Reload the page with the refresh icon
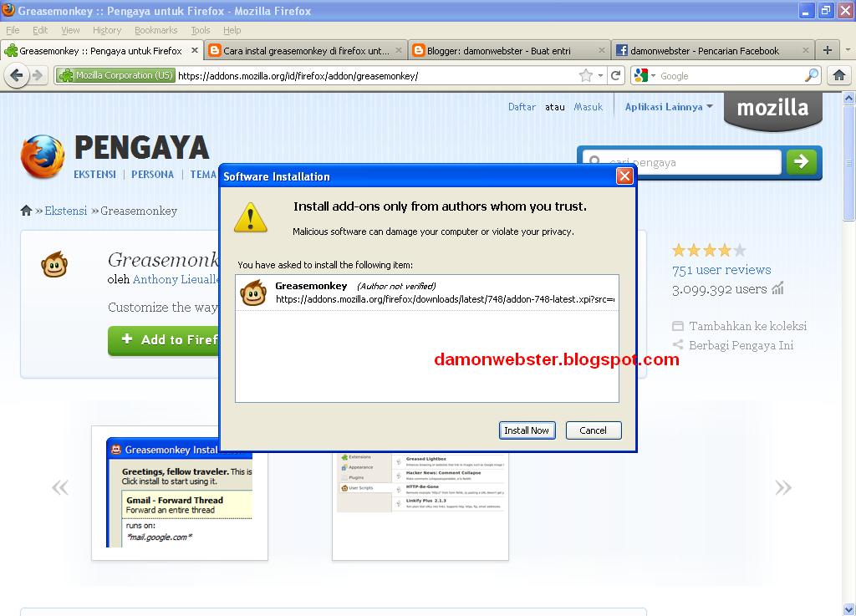 pyautogui.click(x=616, y=75)
